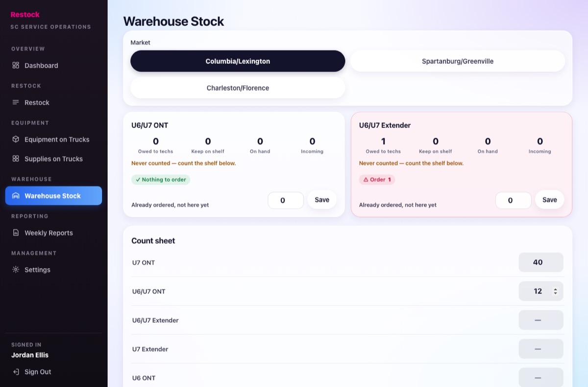Click the 'Count sheet' heading

click(x=153, y=241)
